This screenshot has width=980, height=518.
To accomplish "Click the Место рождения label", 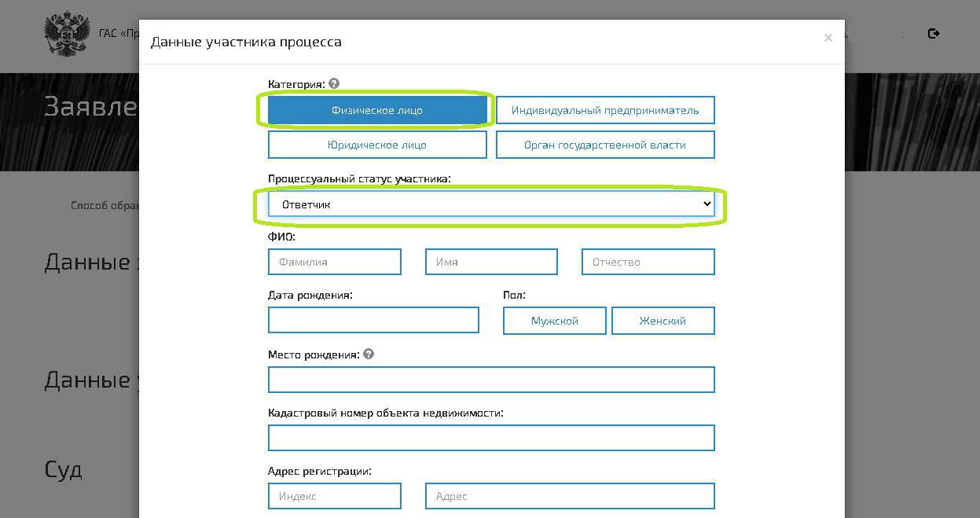I will point(314,355).
